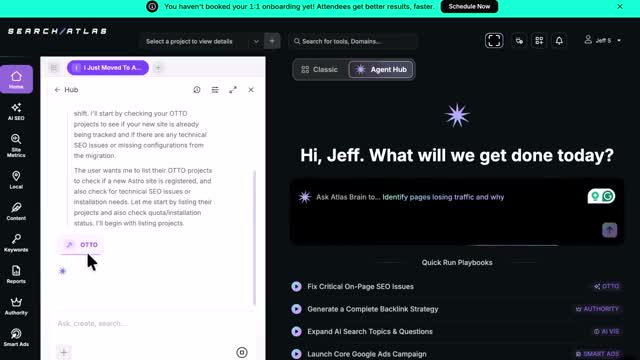This screenshot has width=640, height=360.
Task: Click the AUTHORITY tag on backlink playbook
Action: [x=597, y=309]
